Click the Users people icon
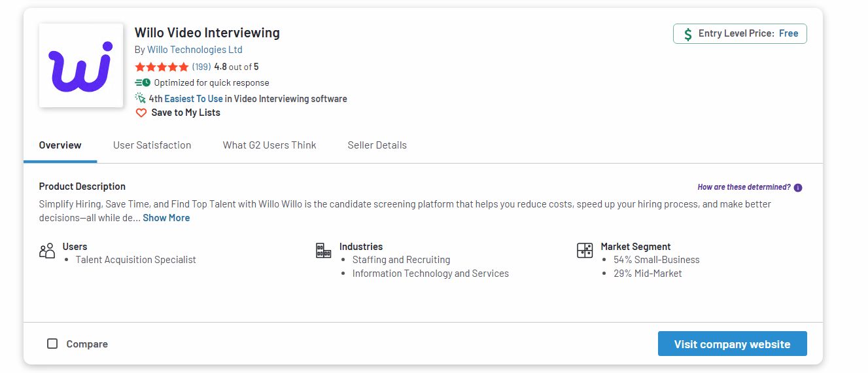Screen dimensions: 868x373 [x=47, y=251]
